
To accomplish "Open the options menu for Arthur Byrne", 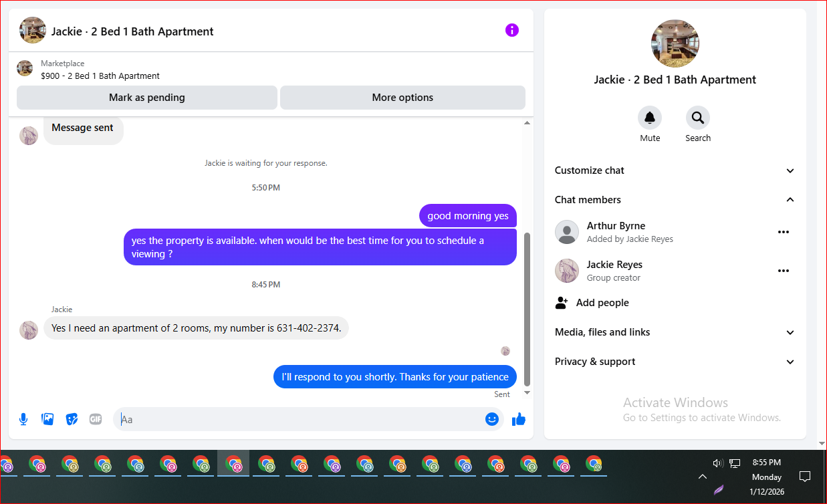I will click(x=784, y=232).
